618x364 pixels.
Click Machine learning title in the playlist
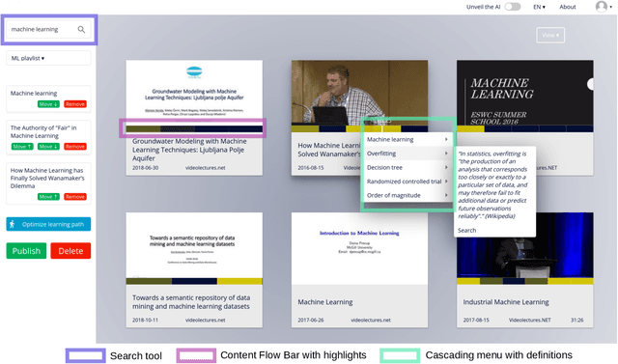pos(34,94)
